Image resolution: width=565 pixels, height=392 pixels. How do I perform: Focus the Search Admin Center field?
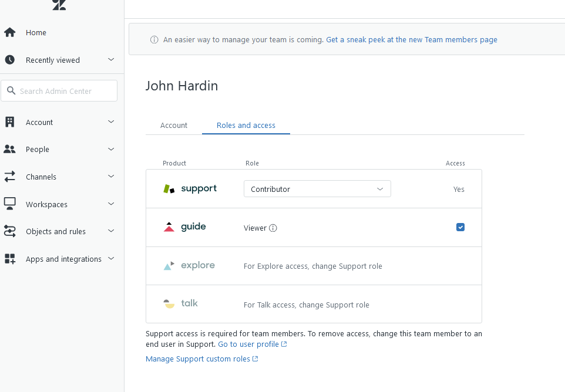pyautogui.click(x=59, y=91)
